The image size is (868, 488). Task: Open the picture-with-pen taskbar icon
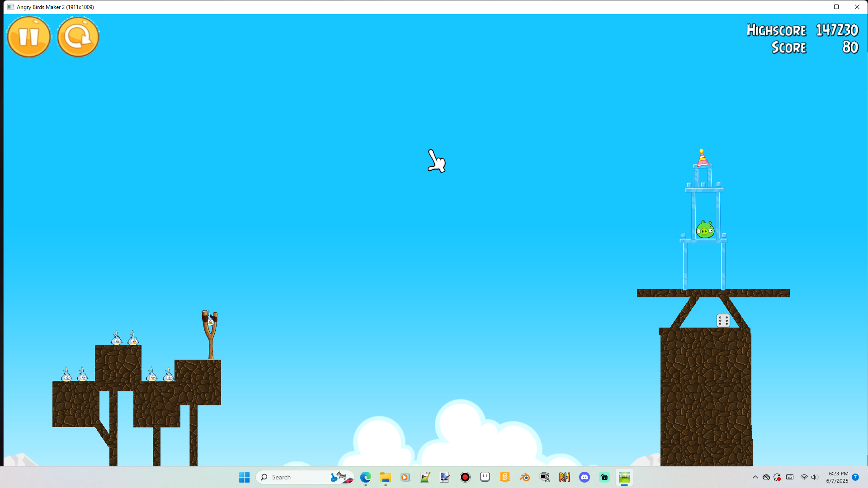pos(445,477)
